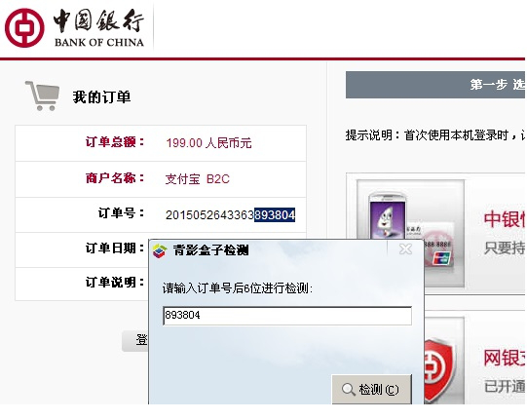
Task: Click the 商户名称 label
Action: pos(115,178)
